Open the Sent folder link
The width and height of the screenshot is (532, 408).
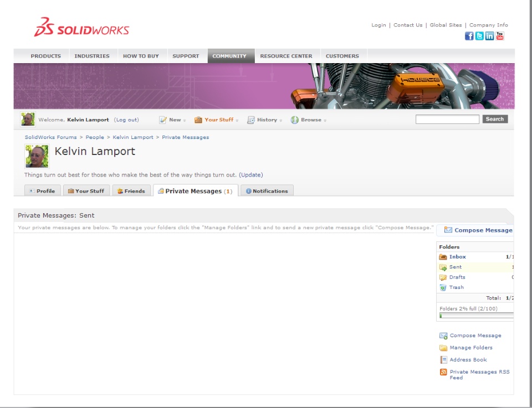456,267
